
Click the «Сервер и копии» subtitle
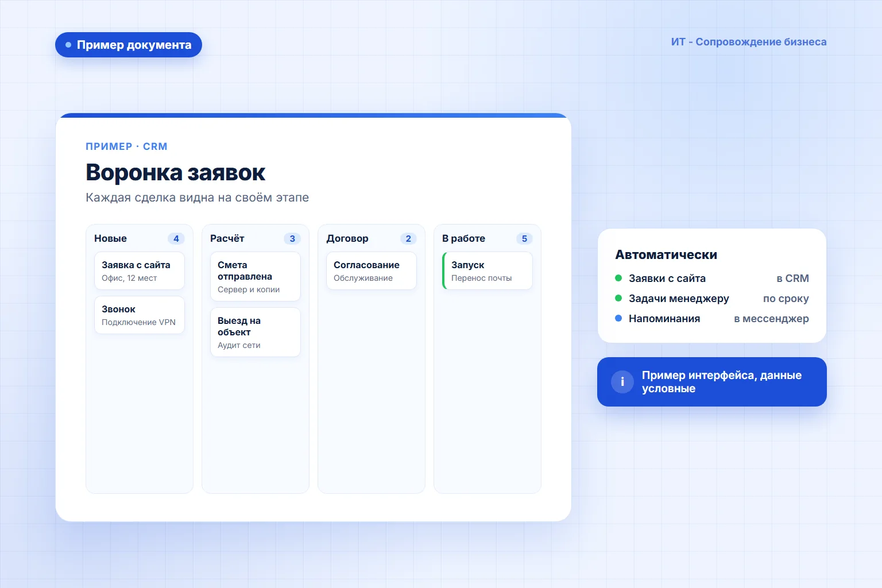[249, 289]
